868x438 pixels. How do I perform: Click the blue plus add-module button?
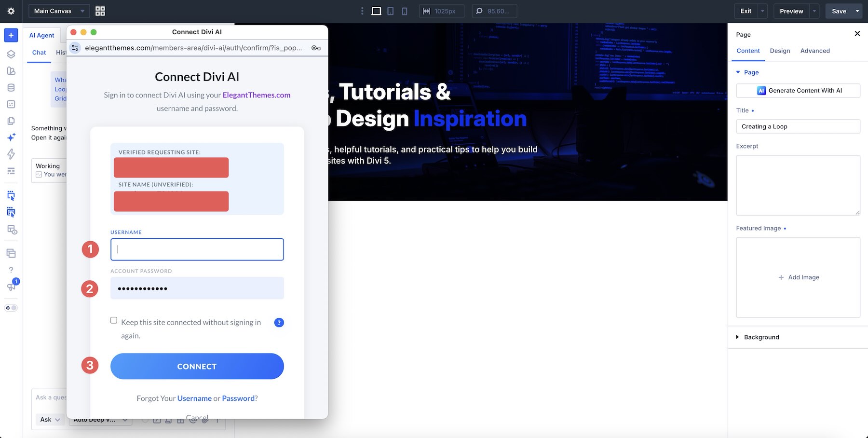pos(11,35)
